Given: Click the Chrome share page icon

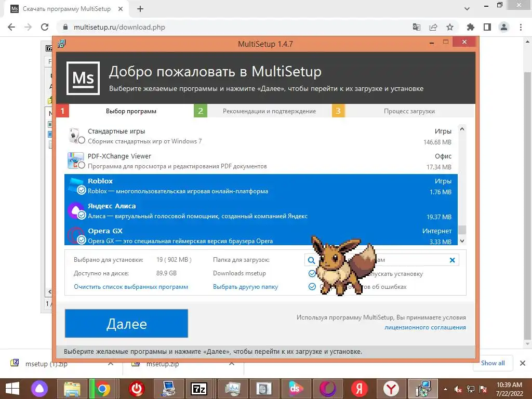Looking at the screenshot, I should 433,27.
